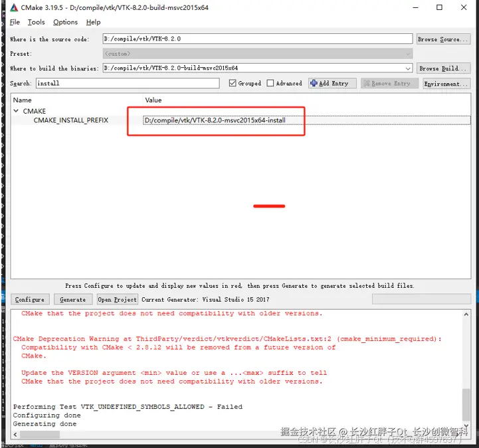Click the Browse Source button

pyautogui.click(x=444, y=39)
